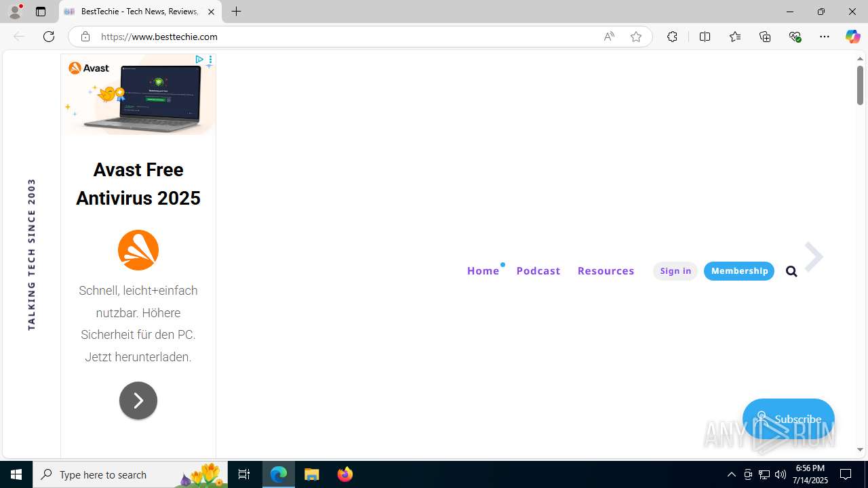This screenshot has width=868, height=488.
Task: Click the Avast laptop ad image
Action: (138, 95)
